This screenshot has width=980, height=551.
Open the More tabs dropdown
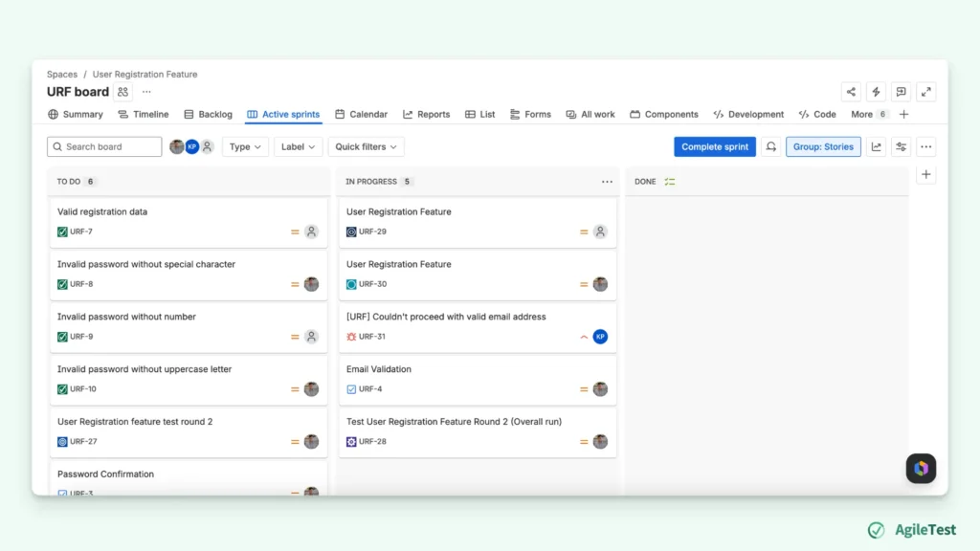click(x=869, y=115)
